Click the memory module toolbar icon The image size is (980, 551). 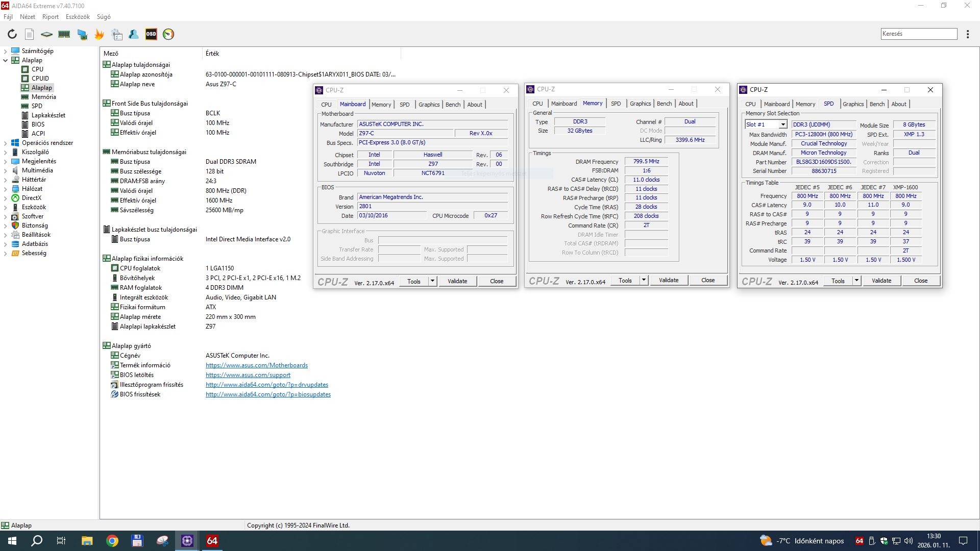click(64, 34)
